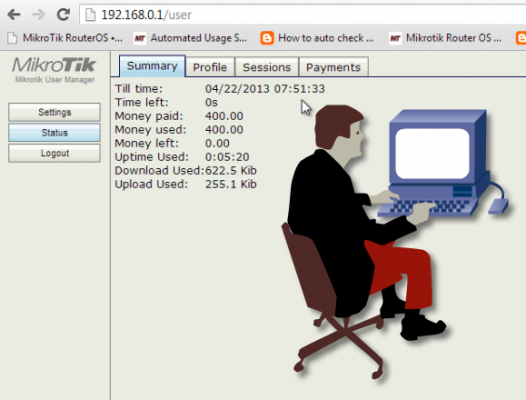The height and width of the screenshot is (400, 526).
Task: Click the Download Used value 622.5 Kib
Action: (x=231, y=170)
